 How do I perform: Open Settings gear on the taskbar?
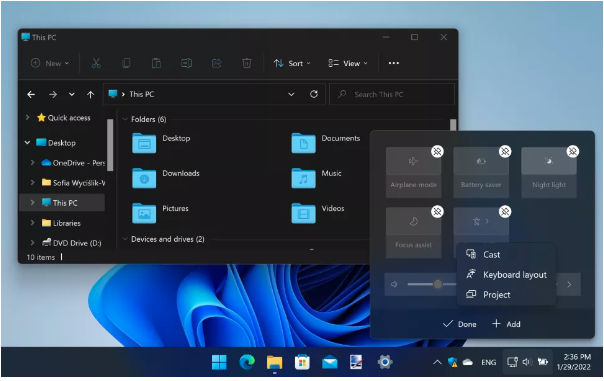coord(385,362)
